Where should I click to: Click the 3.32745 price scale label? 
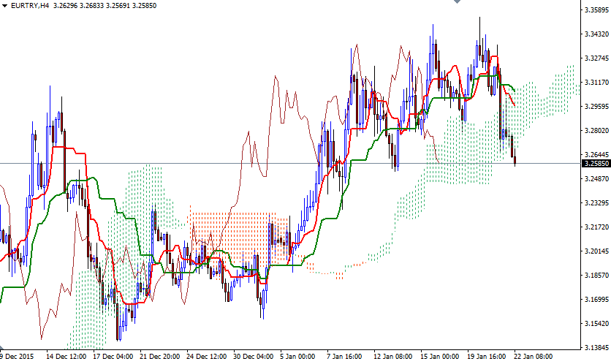(x=596, y=58)
